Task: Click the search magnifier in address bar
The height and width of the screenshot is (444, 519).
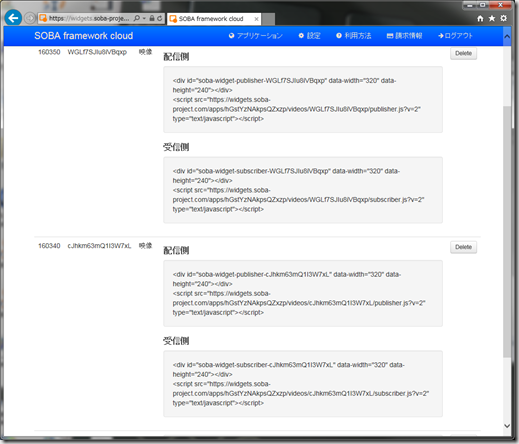Action: coord(137,18)
